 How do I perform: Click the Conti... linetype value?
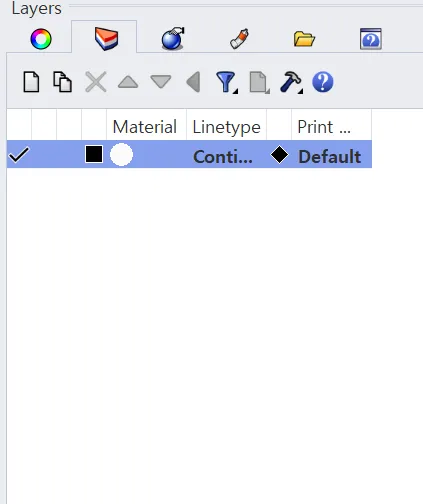[223, 156]
